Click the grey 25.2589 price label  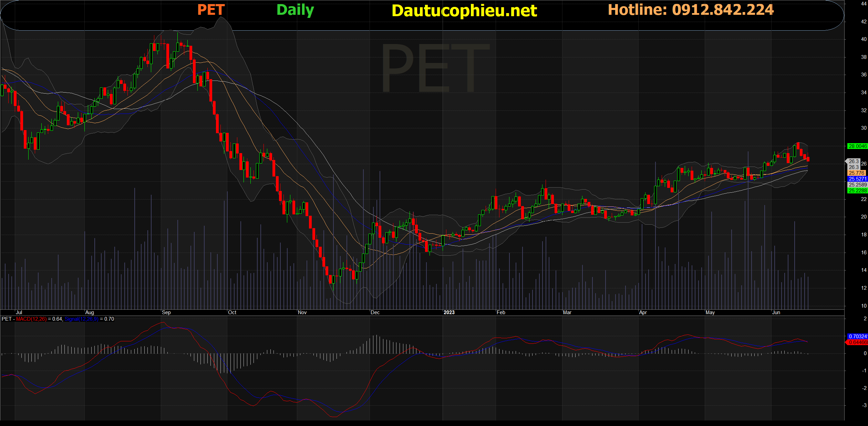857,185
